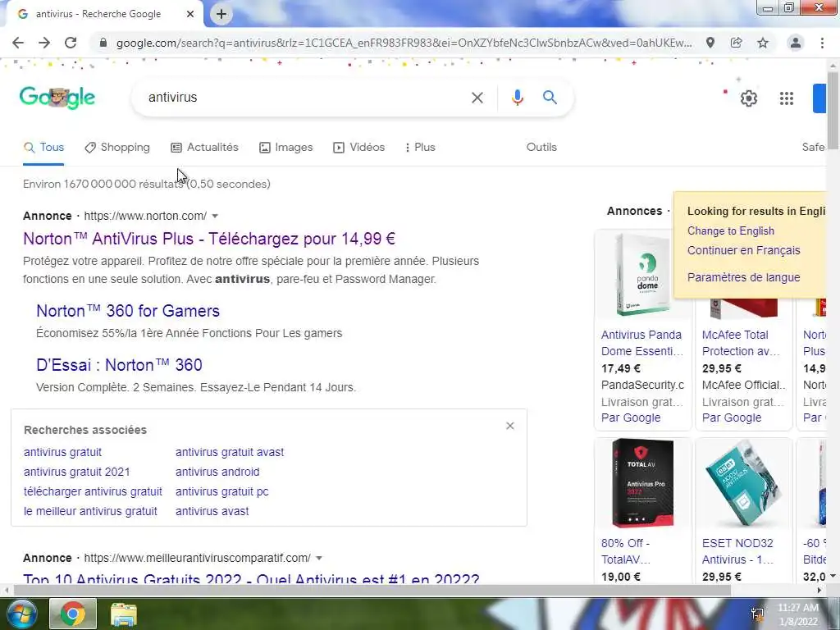
Task: Open D'Essai : Norton 360 link
Action: coord(119,365)
